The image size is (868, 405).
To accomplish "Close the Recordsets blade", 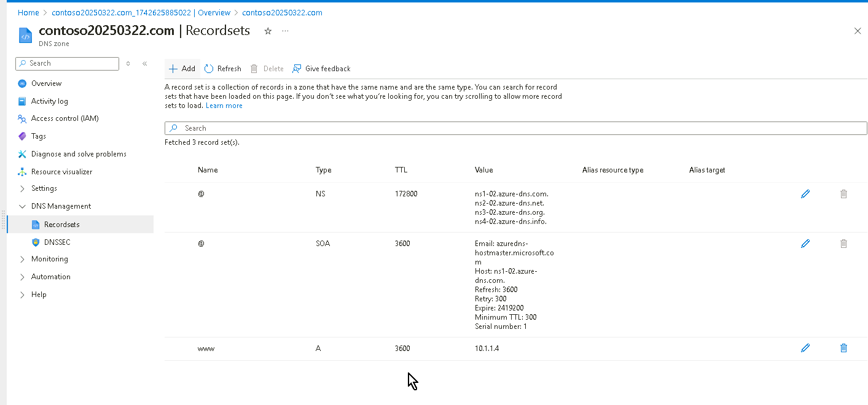I will (x=858, y=31).
